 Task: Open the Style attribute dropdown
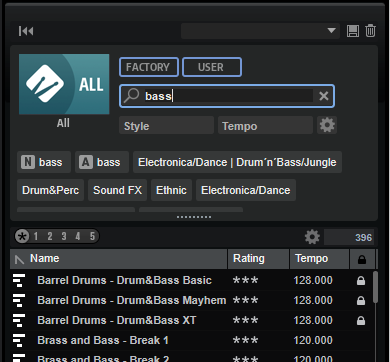(166, 126)
